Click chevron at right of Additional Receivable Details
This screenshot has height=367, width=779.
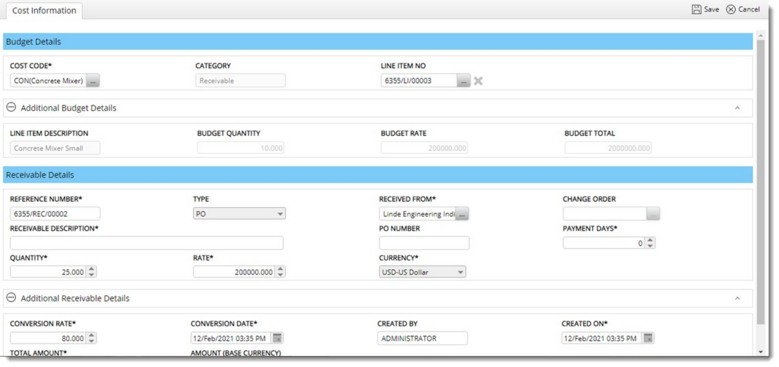[x=737, y=298]
